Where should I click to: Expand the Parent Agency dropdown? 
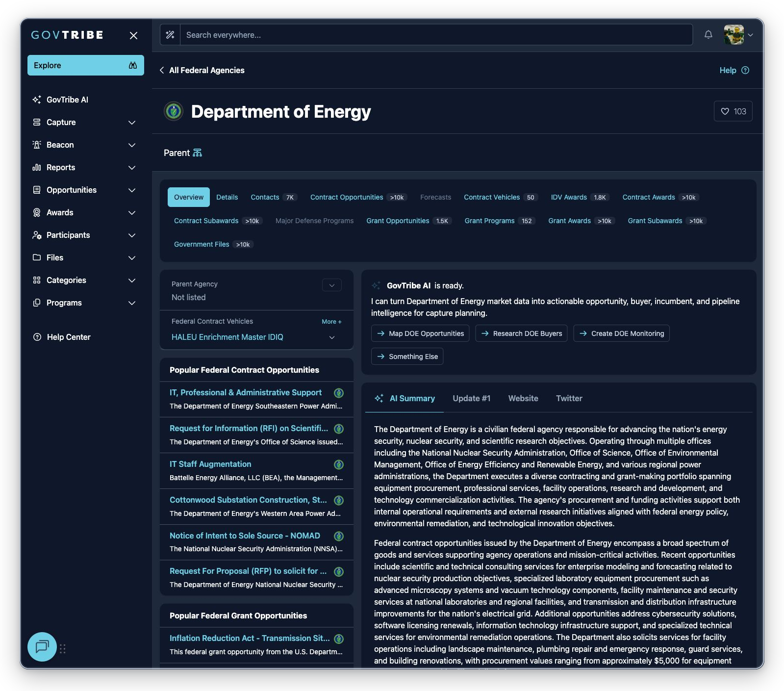[x=332, y=285]
